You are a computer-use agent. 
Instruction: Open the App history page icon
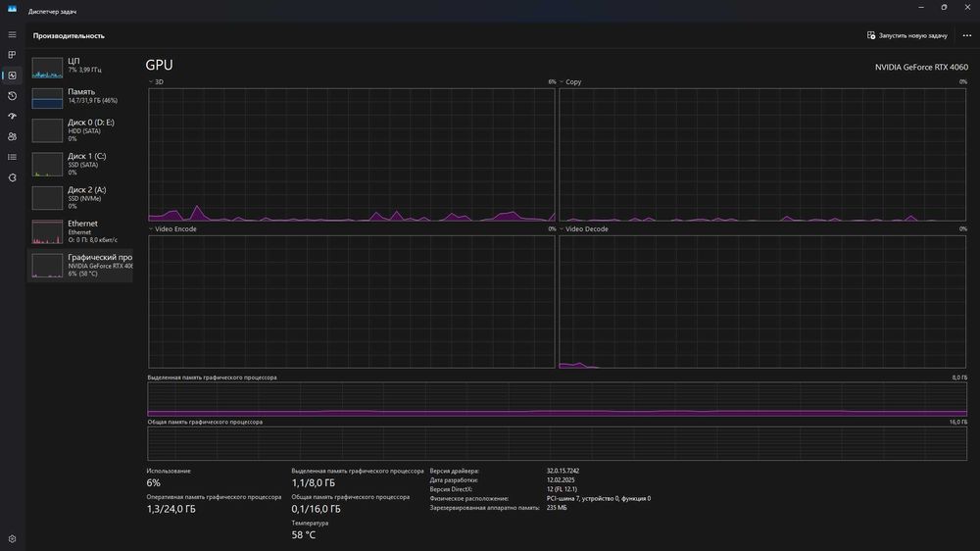(x=12, y=96)
